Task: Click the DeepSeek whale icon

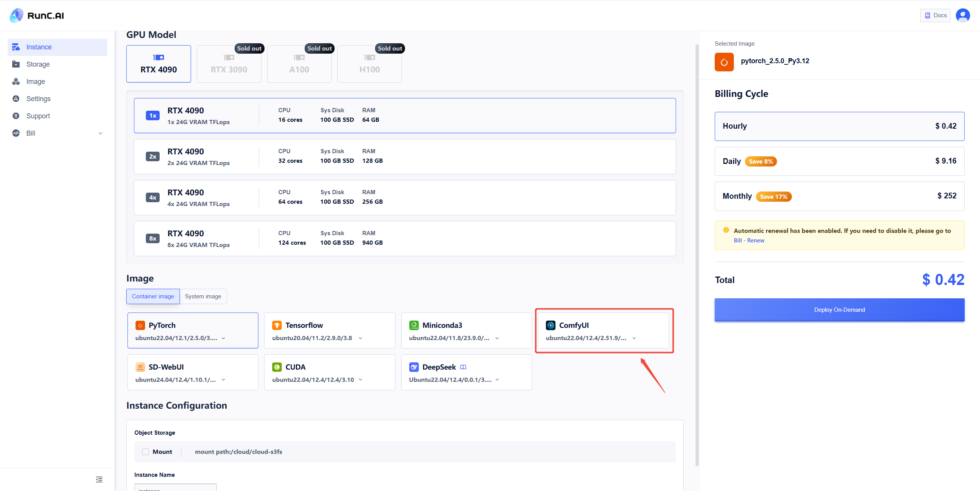Action: pos(414,367)
